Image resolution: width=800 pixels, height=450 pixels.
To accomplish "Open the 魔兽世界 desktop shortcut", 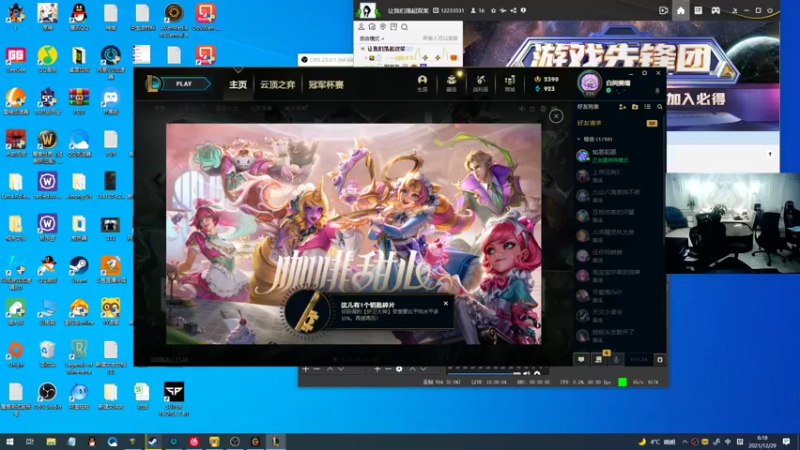I will 47,147.
